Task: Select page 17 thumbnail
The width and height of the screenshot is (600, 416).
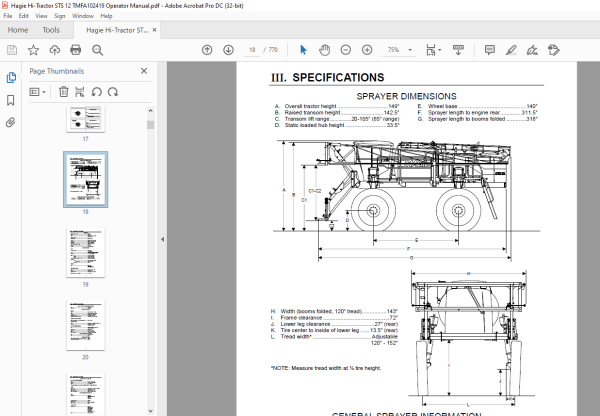Action: coord(85,119)
